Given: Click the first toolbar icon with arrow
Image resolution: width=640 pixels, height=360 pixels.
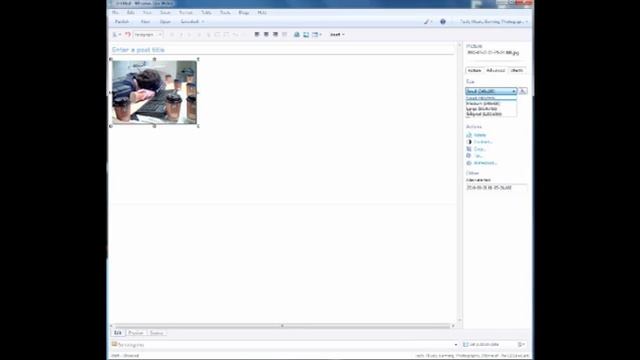Looking at the screenshot, I should click(x=116, y=35).
